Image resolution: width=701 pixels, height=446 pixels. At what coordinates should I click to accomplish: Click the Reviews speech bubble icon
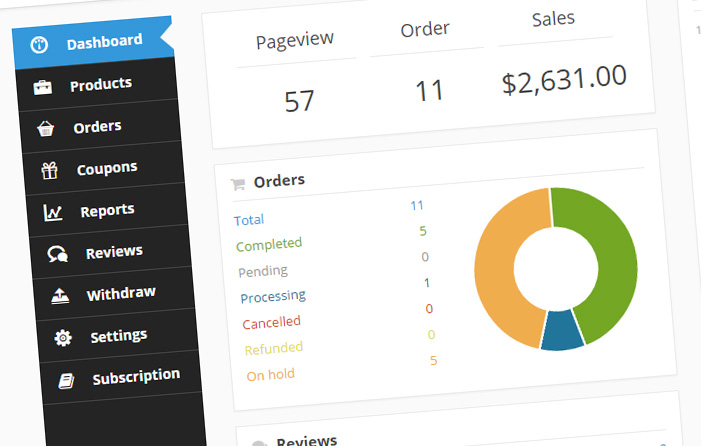point(58,254)
